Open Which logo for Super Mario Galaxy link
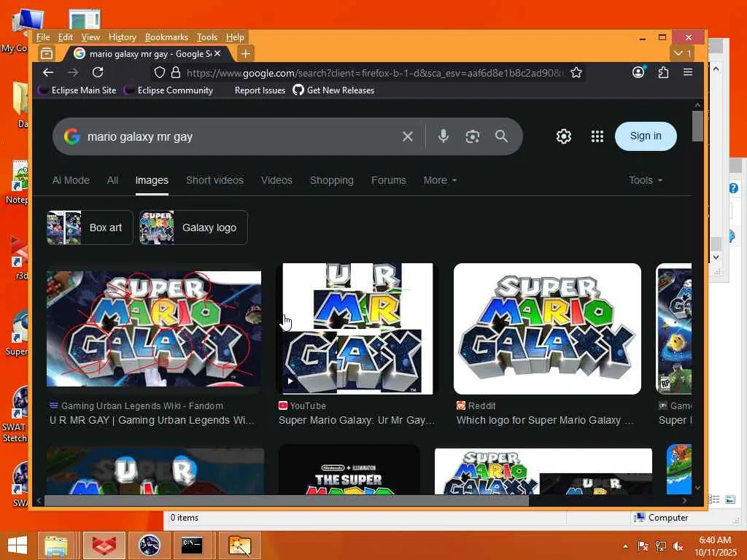 pyautogui.click(x=545, y=420)
